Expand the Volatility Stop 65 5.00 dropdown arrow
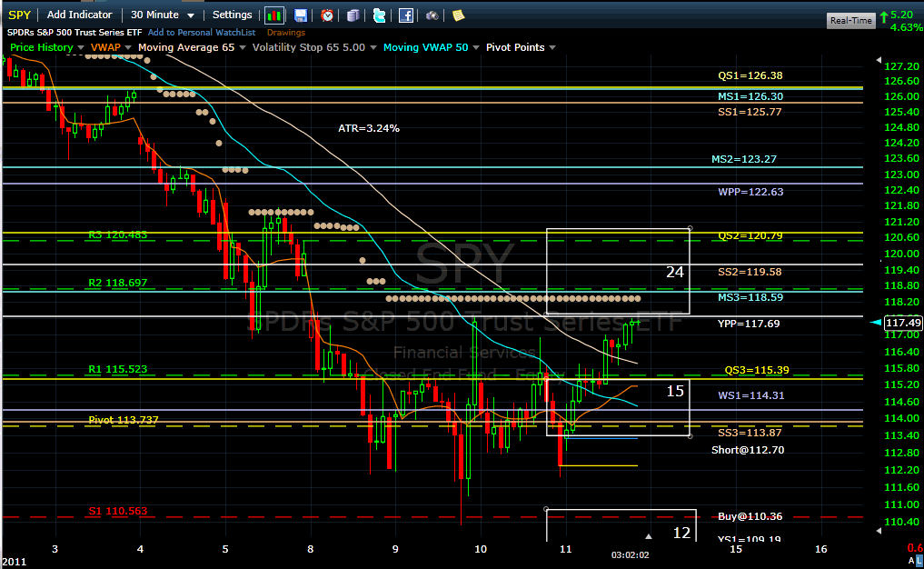The width and height of the screenshot is (924, 569). [373, 48]
